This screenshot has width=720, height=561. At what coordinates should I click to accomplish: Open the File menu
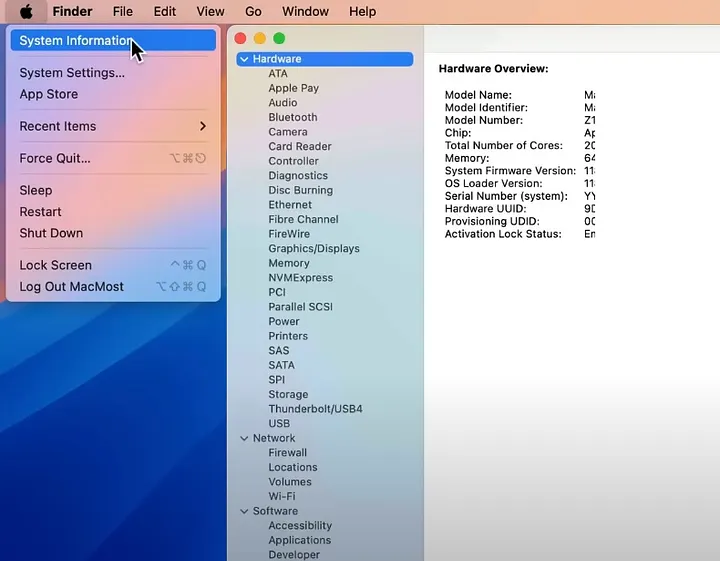(123, 11)
